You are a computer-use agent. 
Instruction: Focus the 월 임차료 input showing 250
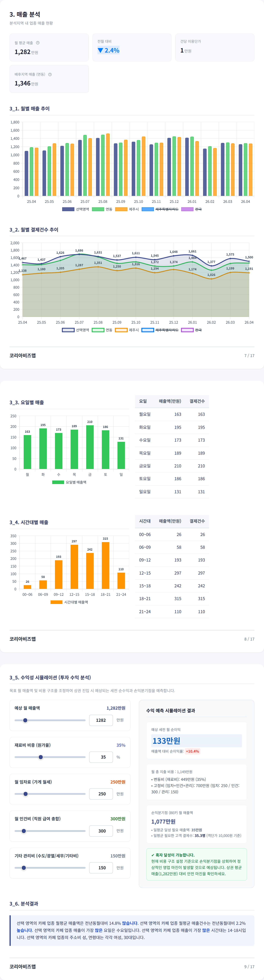(x=101, y=794)
